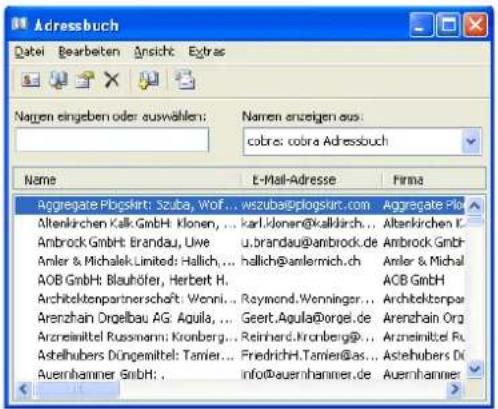Image resolution: width=498 pixels, height=409 pixels.
Task: Sort by the Name column header
Action: [127, 180]
